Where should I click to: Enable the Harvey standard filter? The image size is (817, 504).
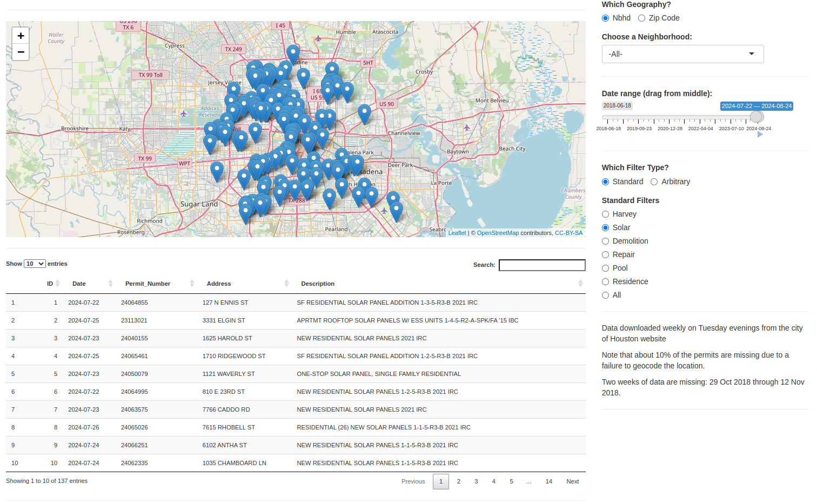[605, 214]
